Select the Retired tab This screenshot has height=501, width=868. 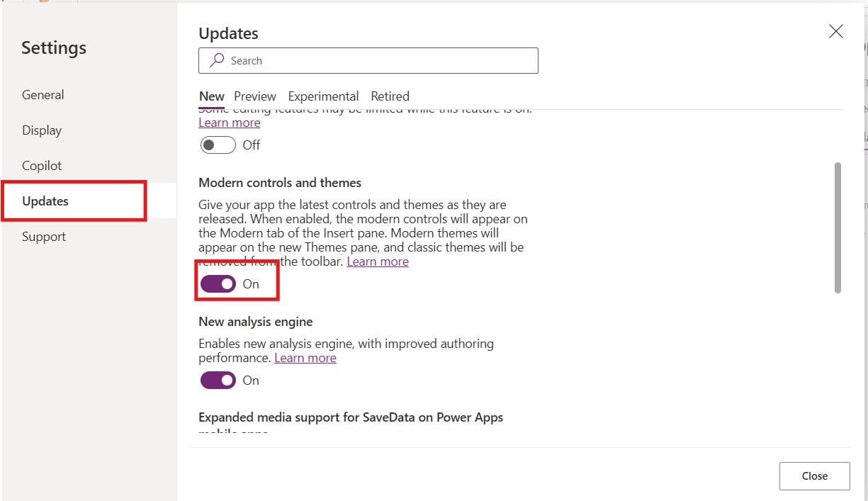[390, 96]
